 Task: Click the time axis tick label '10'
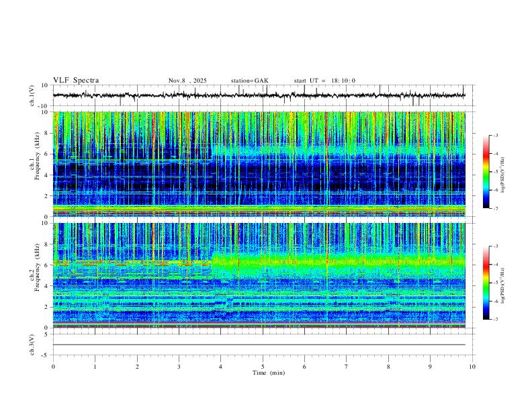[472, 367]
